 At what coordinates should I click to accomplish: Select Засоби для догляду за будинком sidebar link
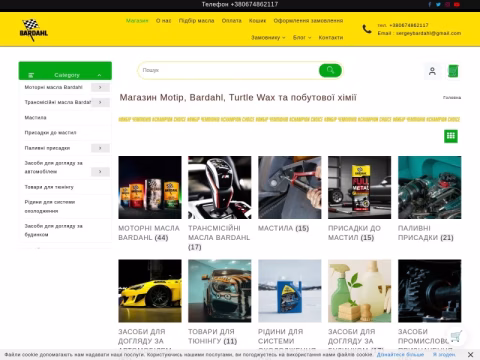tap(53, 230)
